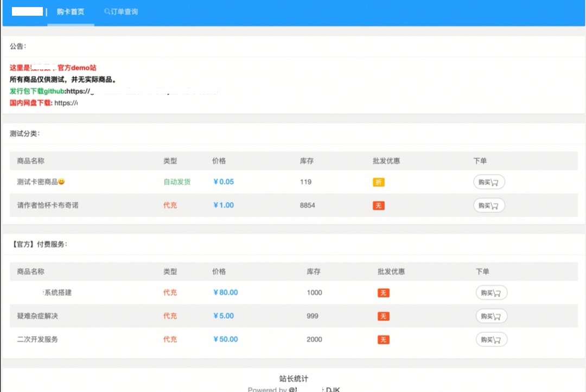Click the 购买 button for 二次开发服务
This screenshot has width=586, height=392.
pyautogui.click(x=491, y=340)
